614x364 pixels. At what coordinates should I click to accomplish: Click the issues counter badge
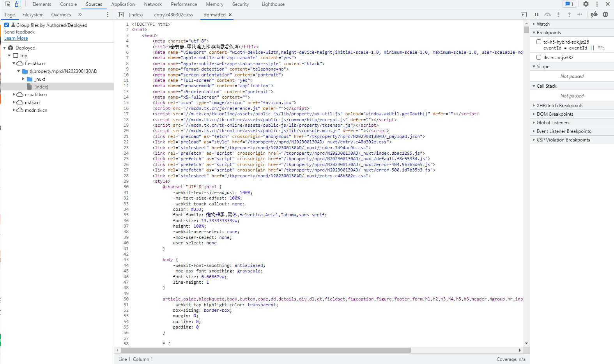coord(569,4)
